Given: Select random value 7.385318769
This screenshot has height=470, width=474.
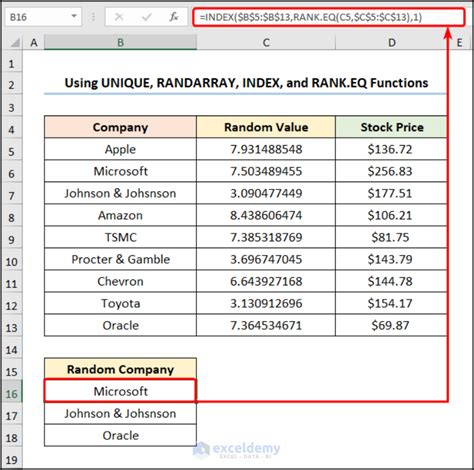Looking at the screenshot, I should pyautogui.click(x=266, y=237).
